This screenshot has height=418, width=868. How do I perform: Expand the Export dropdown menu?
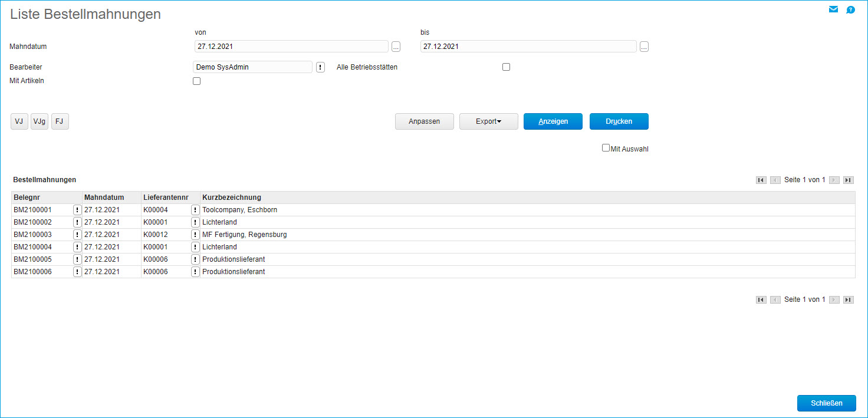488,121
